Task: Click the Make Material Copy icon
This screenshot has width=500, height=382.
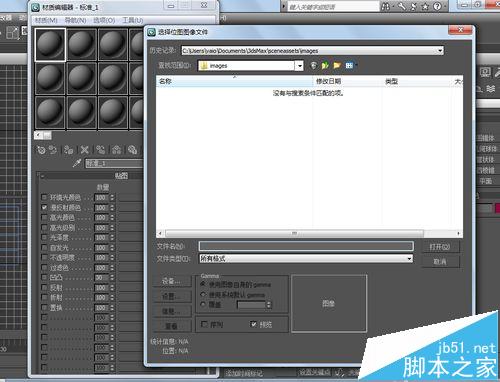Action: point(100,150)
